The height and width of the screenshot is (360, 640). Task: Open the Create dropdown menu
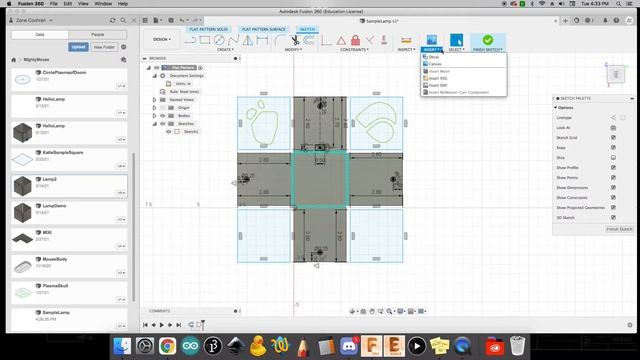pyautogui.click(x=225, y=50)
